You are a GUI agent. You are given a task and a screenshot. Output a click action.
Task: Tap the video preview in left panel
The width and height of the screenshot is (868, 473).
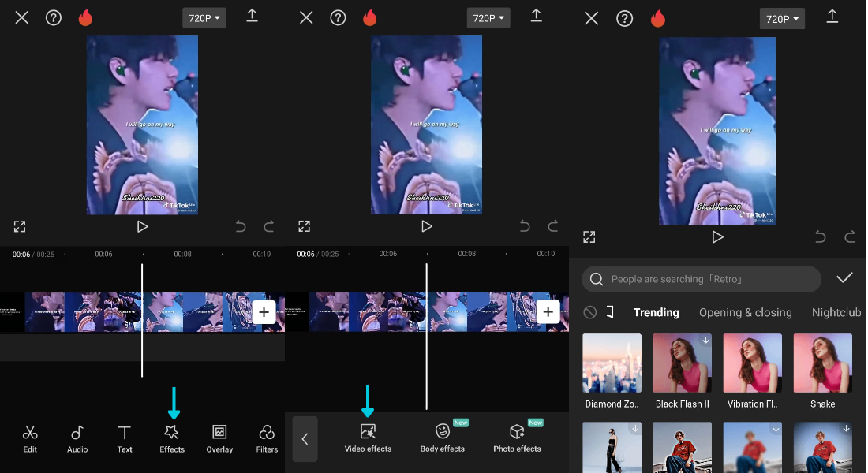pyautogui.click(x=142, y=125)
